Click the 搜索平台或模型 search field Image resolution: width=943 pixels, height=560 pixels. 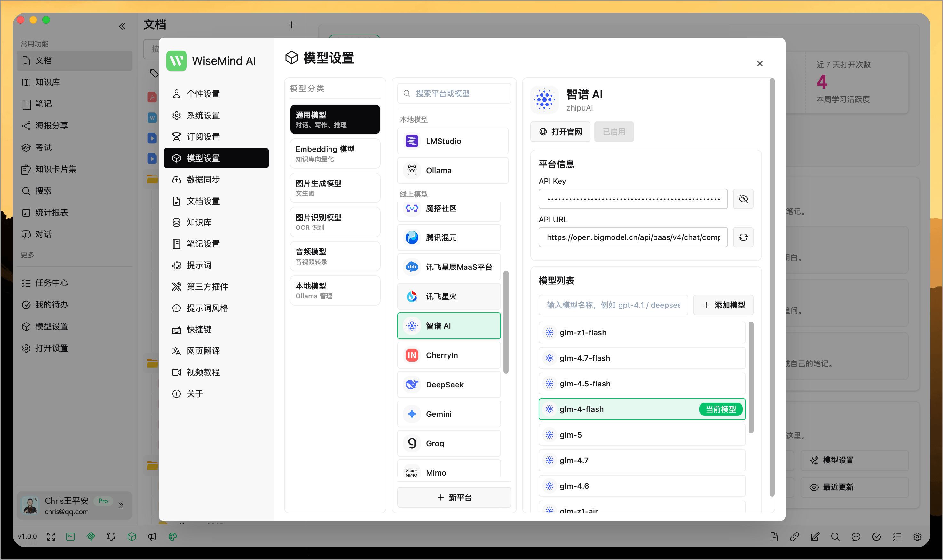454,93
